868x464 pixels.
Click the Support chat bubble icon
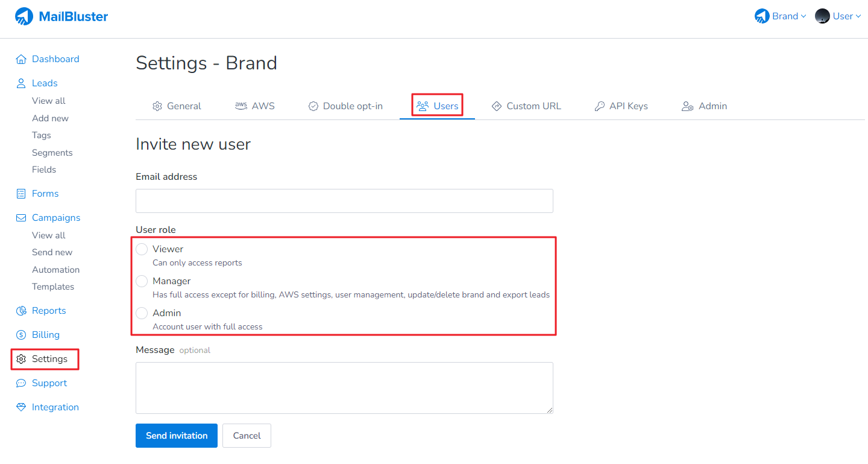(21, 383)
